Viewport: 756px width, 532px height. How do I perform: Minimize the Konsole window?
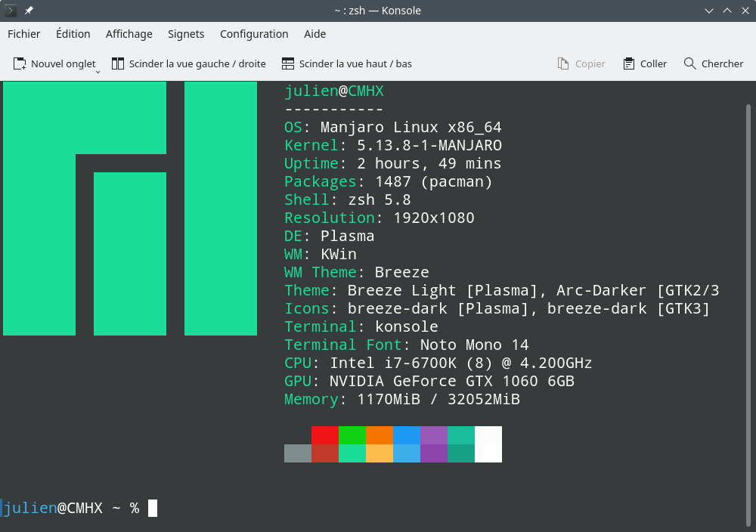[709, 11]
